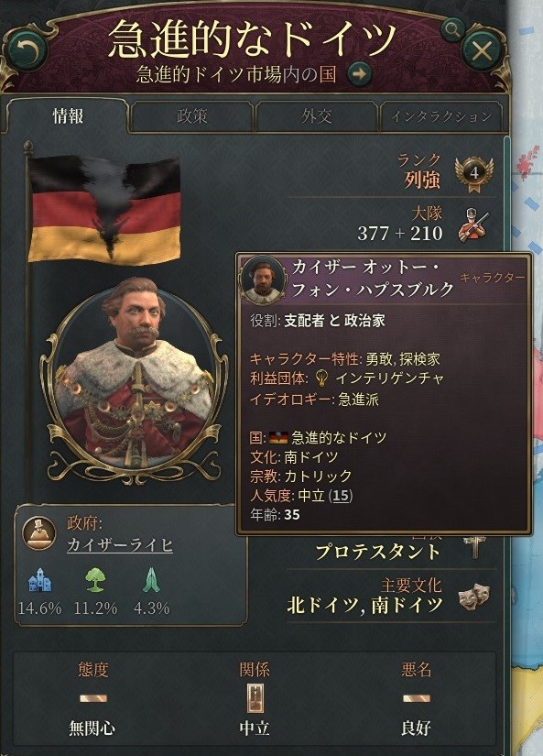Close the country panel with the X button
Viewport: 543px width, 756px height.
pyautogui.click(x=482, y=50)
